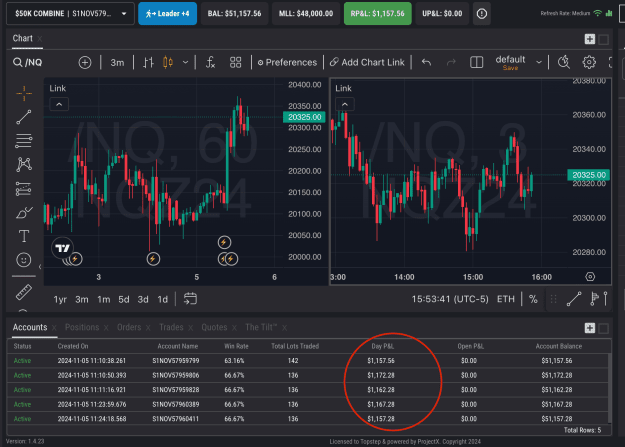This screenshot has width=625, height=447.
Task: Open the $50K COMBINE account dropdown
Action: [71, 14]
